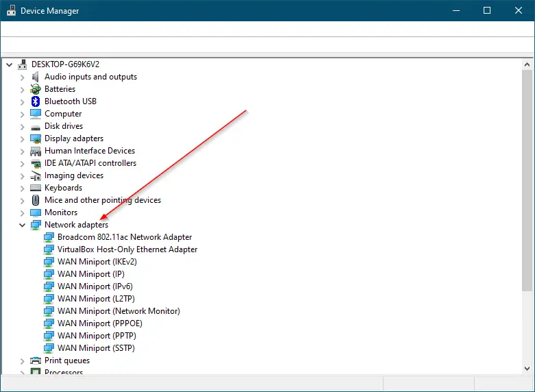Screen dimensions: 535x392
Task: Select the VirtualBox Host-Only Ethernet Adapter label
Action: pos(127,249)
